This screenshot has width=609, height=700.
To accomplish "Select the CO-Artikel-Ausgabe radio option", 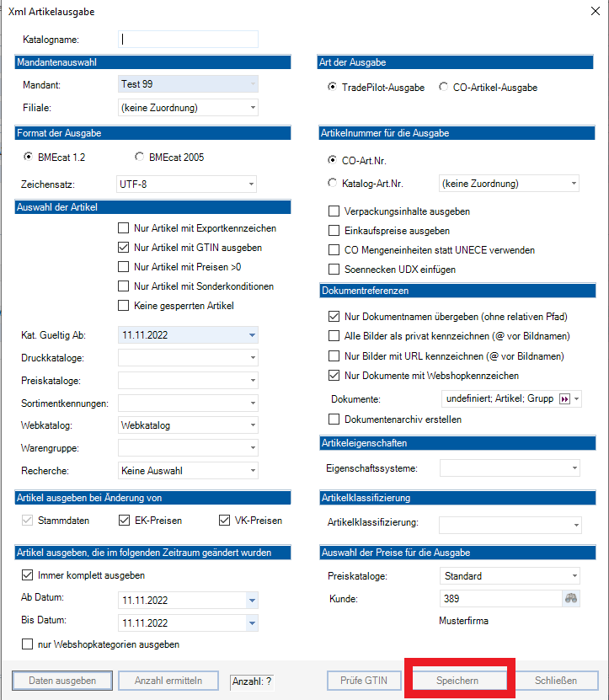I will click(x=445, y=88).
